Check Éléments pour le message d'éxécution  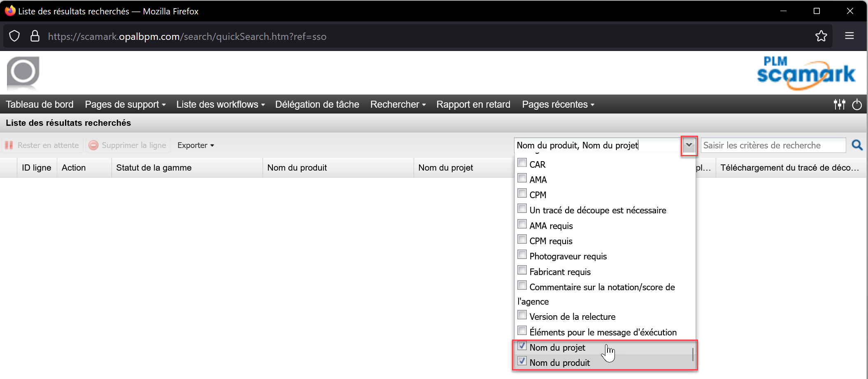click(x=522, y=330)
